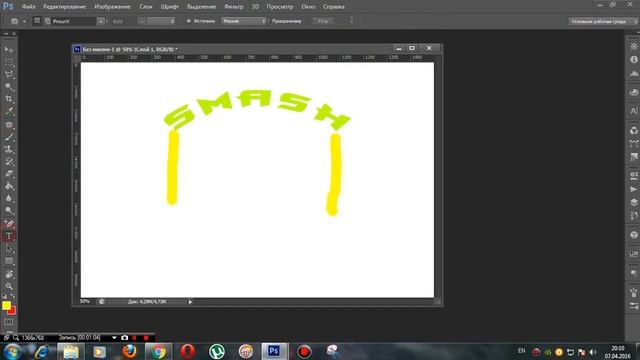Image resolution: width=640 pixels, height=360 pixels.
Task: Expand the status bar info arrow
Action: click(x=190, y=302)
